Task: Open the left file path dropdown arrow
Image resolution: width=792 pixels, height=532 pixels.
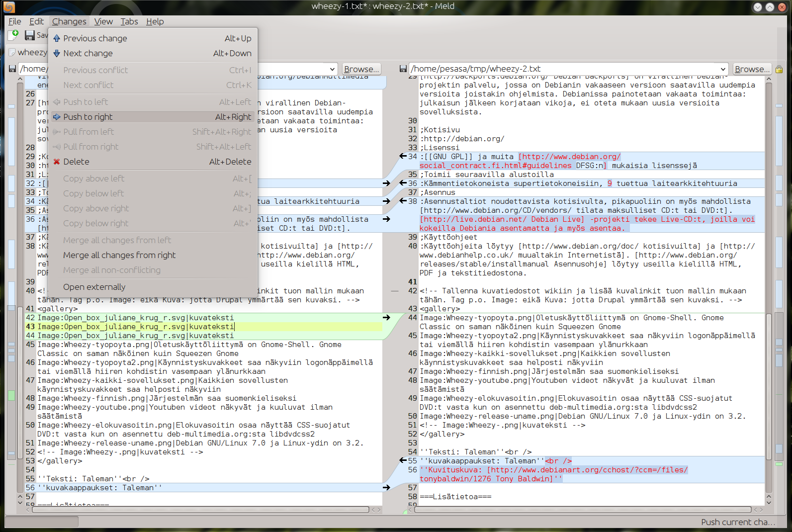Action: (x=332, y=69)
